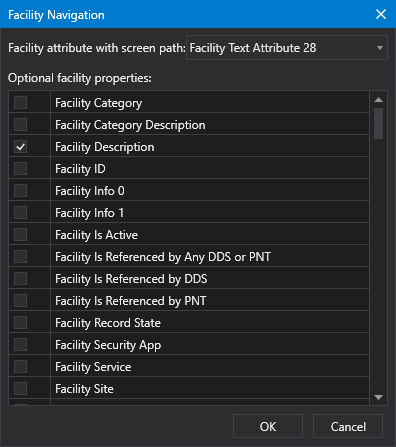This screenshot has width=396, height=447.
Task: Uncheck the Facility Description checkbox
Action: [20, 147]
